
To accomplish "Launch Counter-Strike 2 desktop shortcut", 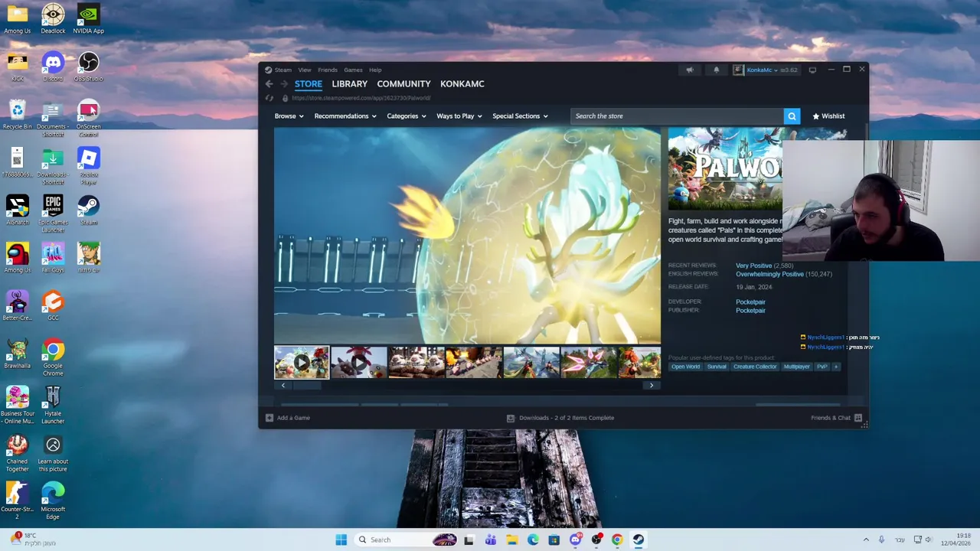I will pos(18,500).
